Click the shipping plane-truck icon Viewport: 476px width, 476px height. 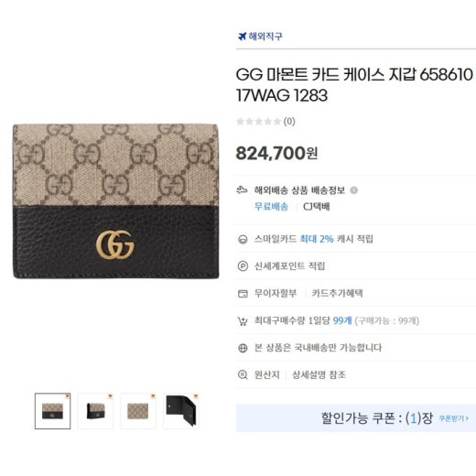tap(242, 190)
